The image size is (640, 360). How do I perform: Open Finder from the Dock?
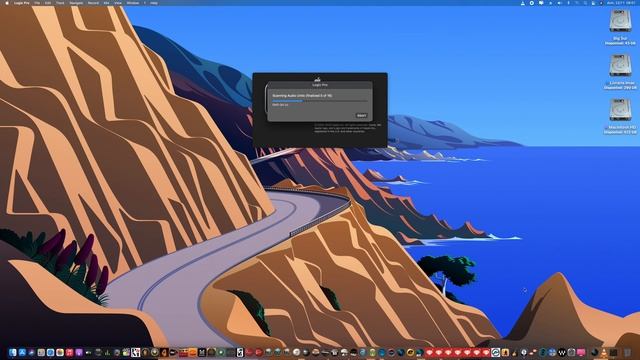(13, 352)
